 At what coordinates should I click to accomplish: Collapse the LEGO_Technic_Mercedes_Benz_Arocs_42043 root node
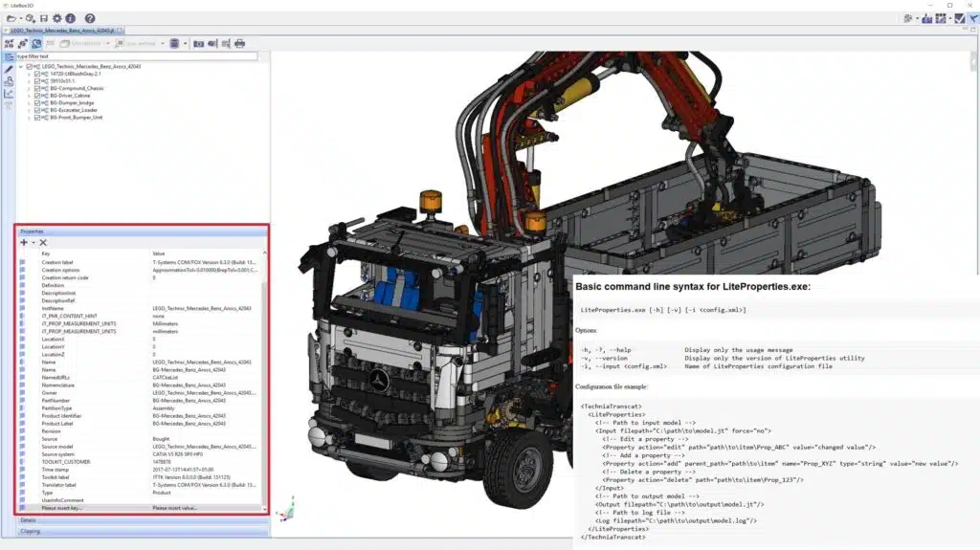pyautogui.click(x=21, y=66)
